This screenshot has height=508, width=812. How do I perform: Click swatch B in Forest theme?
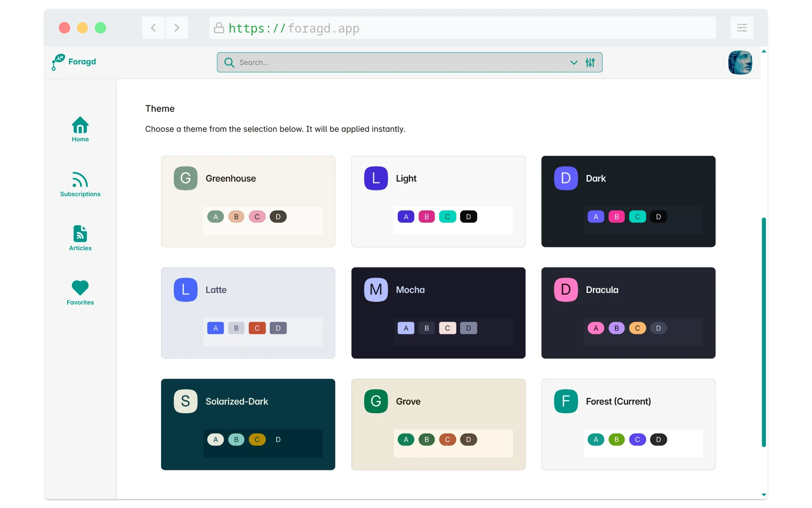pyautogui.click(x=617, y=439)
